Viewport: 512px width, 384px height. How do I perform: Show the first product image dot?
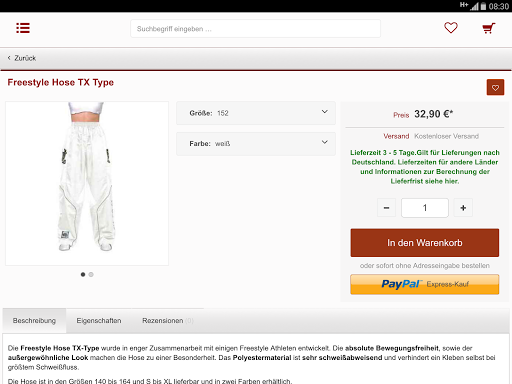83,274
